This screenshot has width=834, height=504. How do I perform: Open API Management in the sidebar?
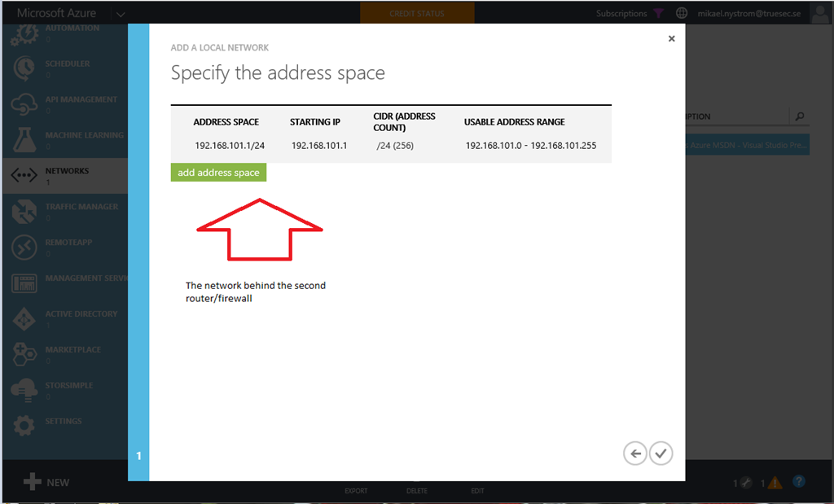[x=65, y=104]
